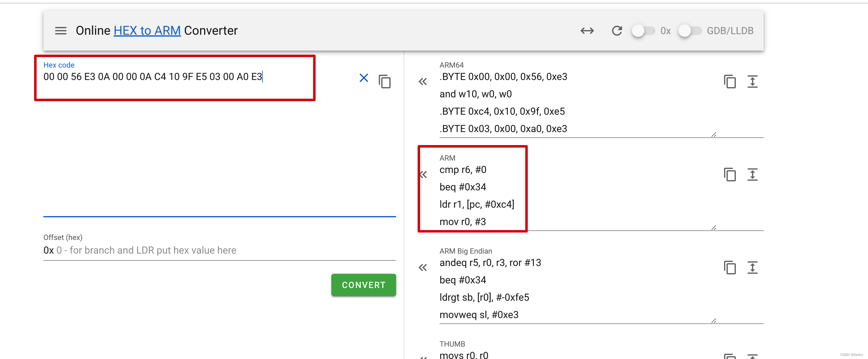Viewport: 868px width, 359px height.
Task: Copy the ARM64 output
Action: [730, 82]
